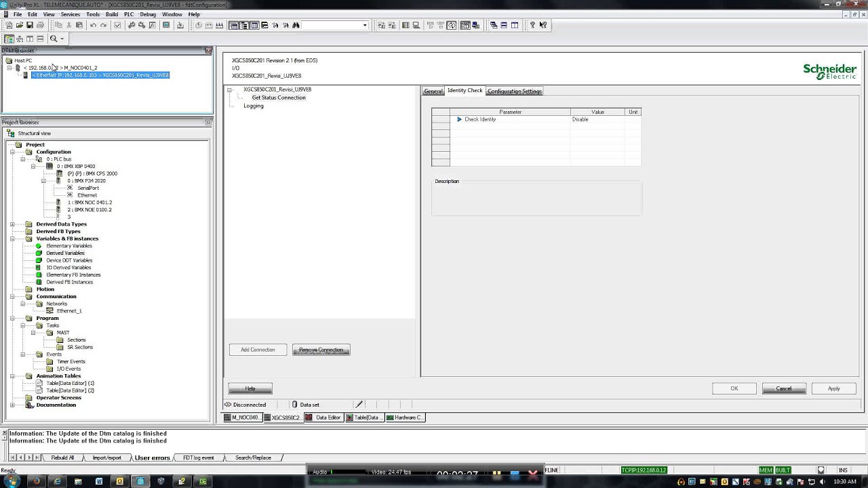Collapse the Program tree node
This screenshot has width=868, height=488.
(x=12, y=318)
